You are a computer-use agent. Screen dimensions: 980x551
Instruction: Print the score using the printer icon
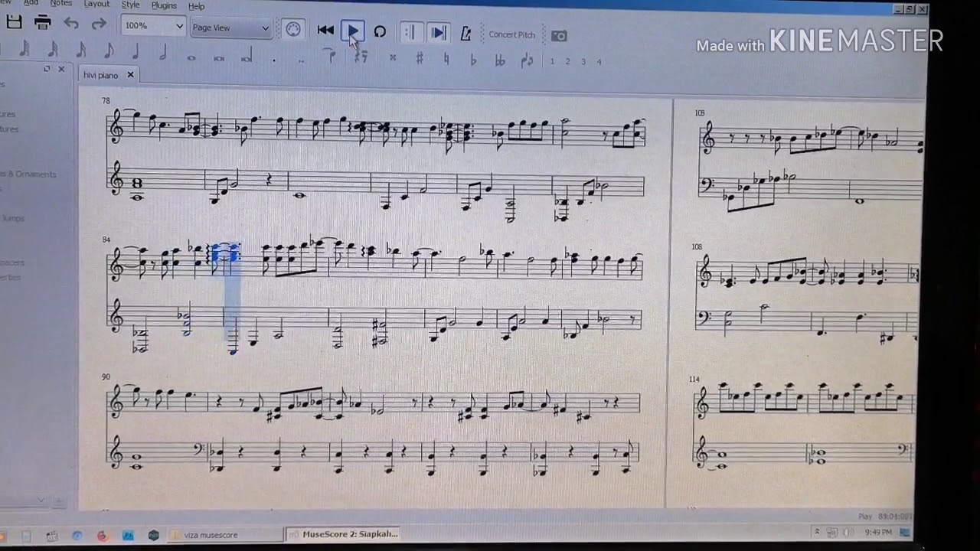click(43, 24)
